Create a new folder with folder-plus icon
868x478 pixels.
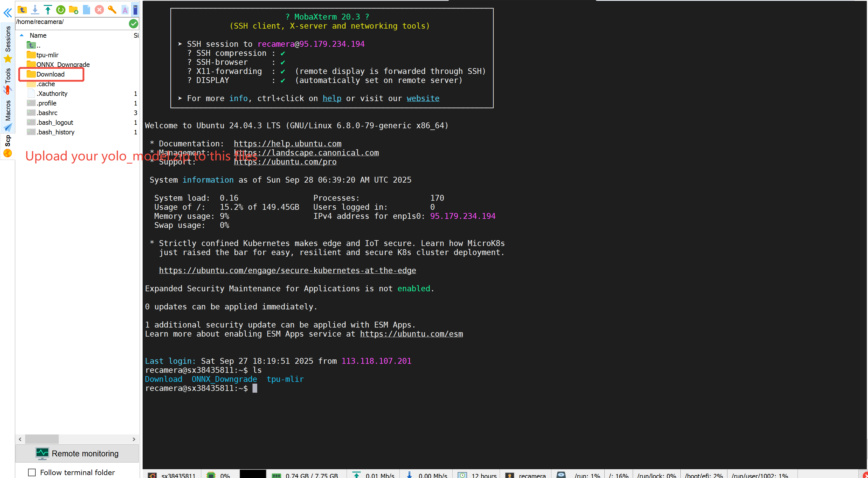click(x=73, y=9)
